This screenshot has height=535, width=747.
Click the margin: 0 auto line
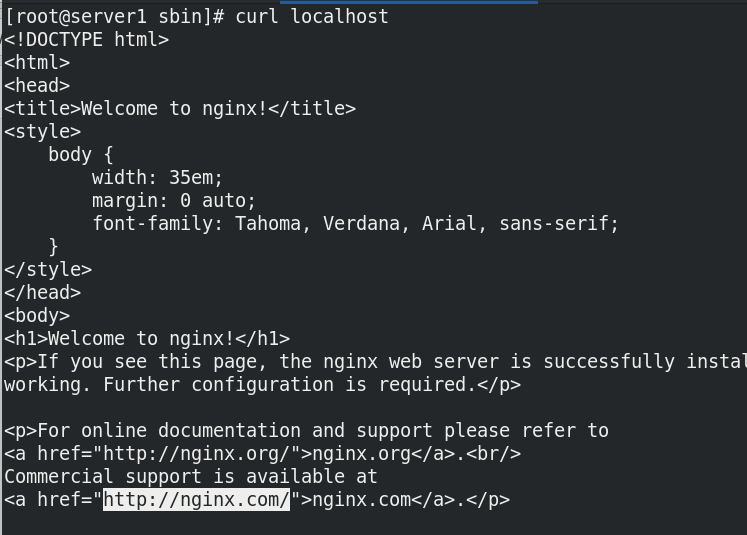(174, 201)
